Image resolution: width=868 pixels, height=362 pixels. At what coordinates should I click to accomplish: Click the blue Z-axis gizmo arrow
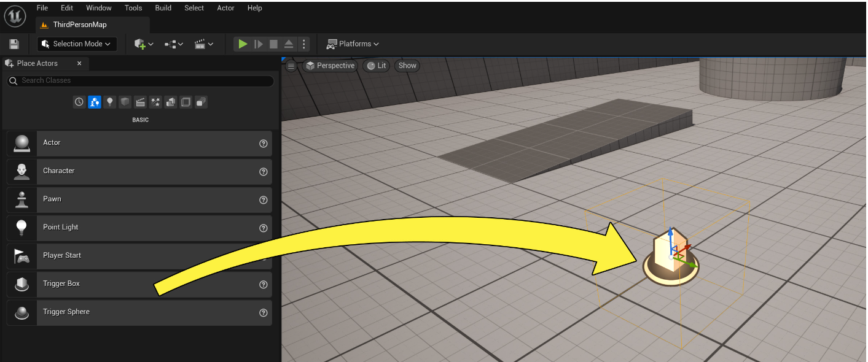tap(670, 241)
